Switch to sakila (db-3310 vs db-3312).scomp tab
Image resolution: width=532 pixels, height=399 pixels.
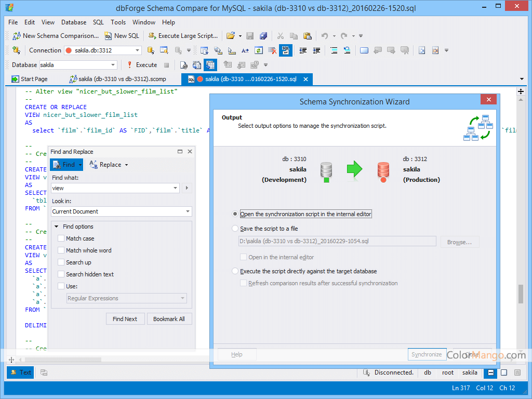pyautogui.click(x=118, y=79)
